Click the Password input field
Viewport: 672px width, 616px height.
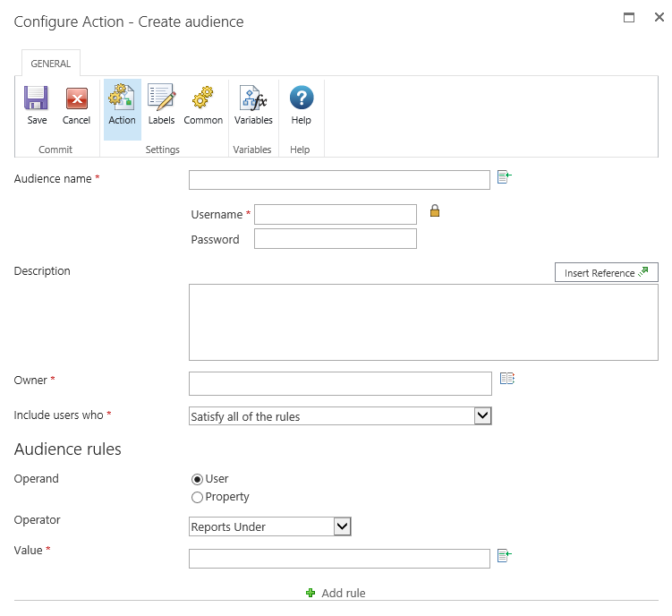click(x=335, y=239)
